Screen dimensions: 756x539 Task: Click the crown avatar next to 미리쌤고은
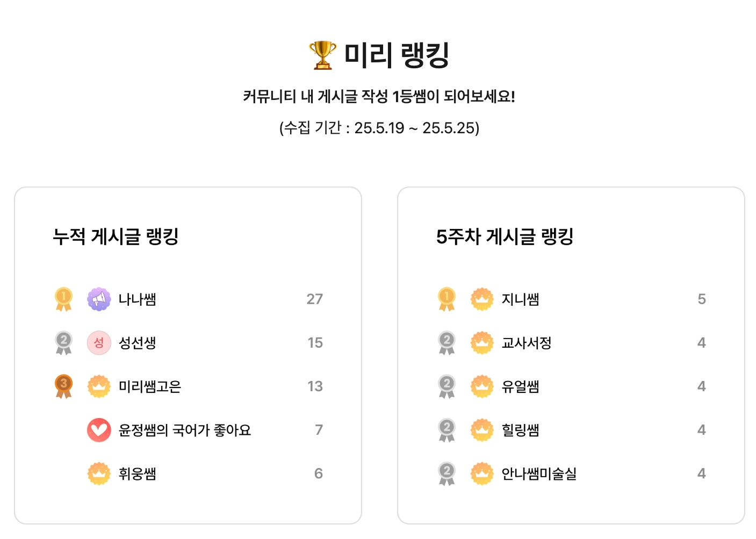[99, 386]
